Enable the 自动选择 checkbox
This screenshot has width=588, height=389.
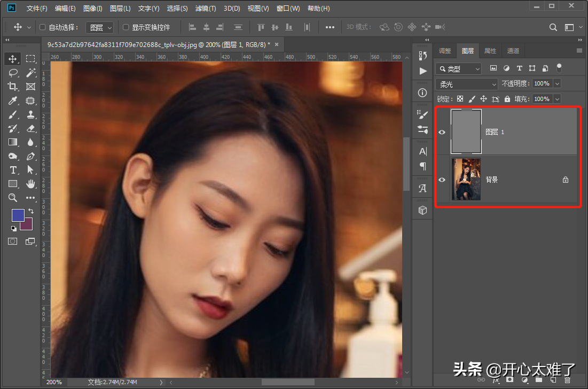tap(43, 27)
